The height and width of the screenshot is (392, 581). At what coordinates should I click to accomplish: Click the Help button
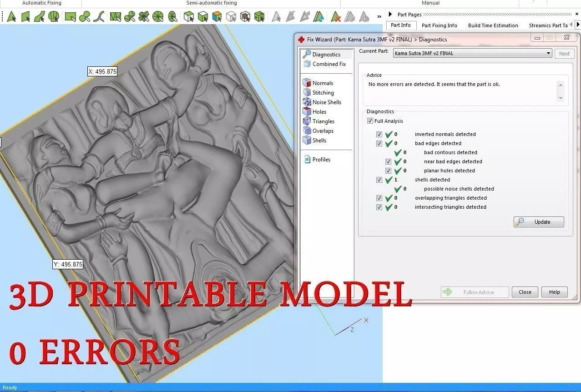pyautogui.click(x=554, y=292)
